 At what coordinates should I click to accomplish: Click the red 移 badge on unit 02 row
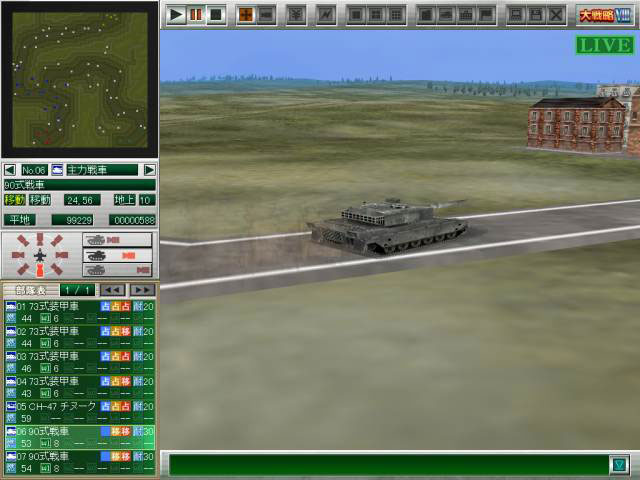[126, 331]
